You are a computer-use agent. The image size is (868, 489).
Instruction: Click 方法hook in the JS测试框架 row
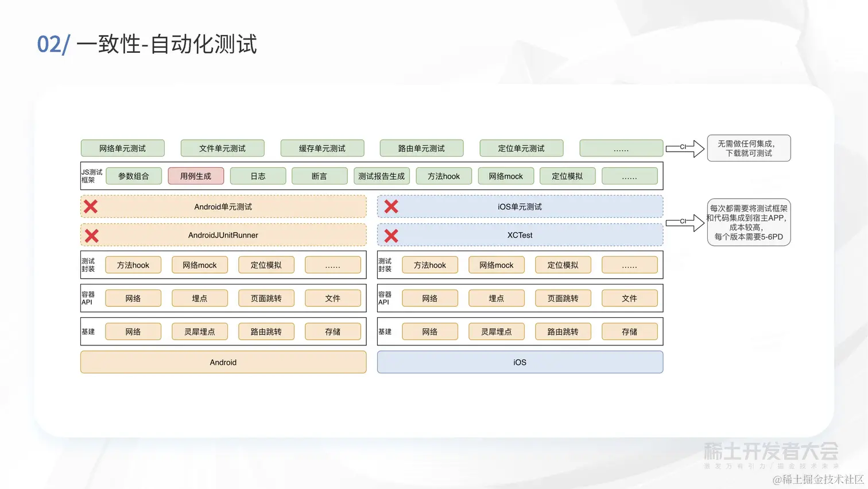pos(444,176)
